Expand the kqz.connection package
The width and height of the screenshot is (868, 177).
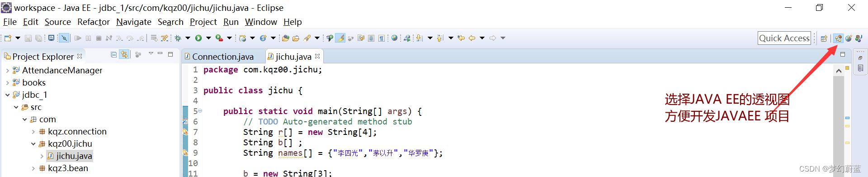[33, 131]
